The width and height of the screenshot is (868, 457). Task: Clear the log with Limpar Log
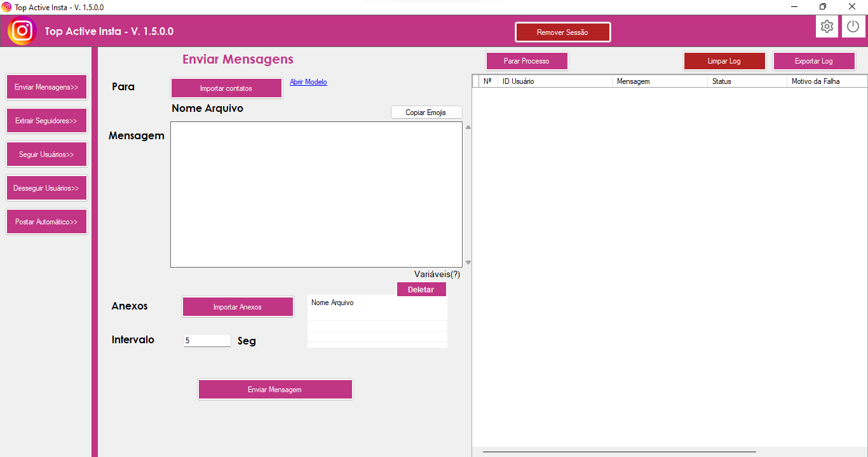click(724, 61)
